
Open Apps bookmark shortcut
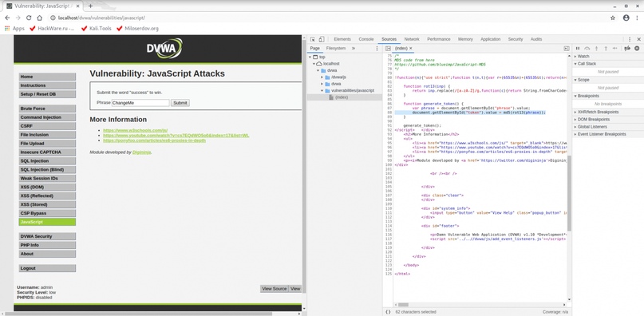click(x=14, y=29)
